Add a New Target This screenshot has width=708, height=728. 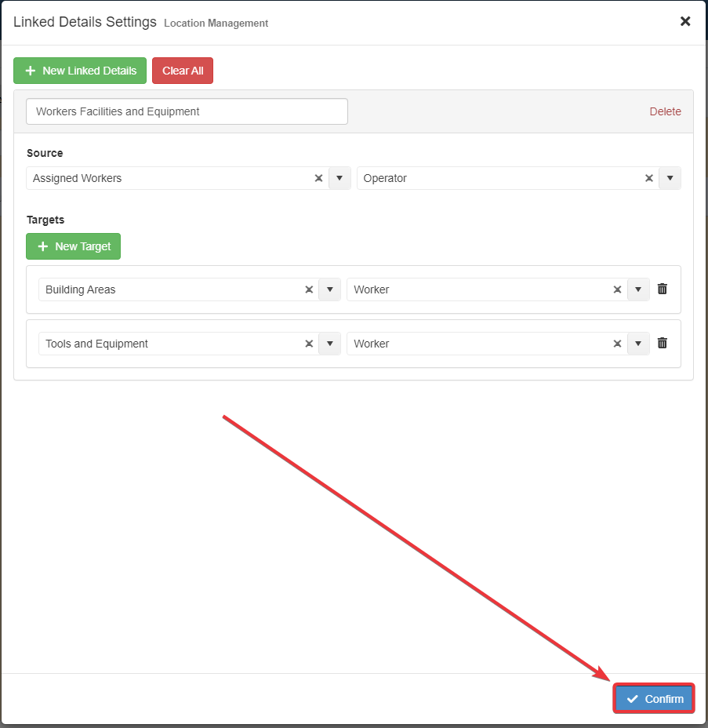point(74,246)
